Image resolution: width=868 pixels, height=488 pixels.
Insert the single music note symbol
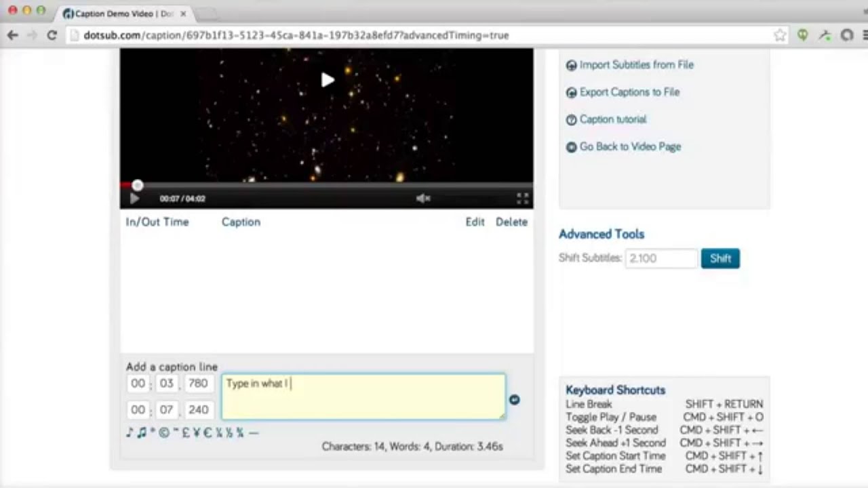(x=130, y=432)
